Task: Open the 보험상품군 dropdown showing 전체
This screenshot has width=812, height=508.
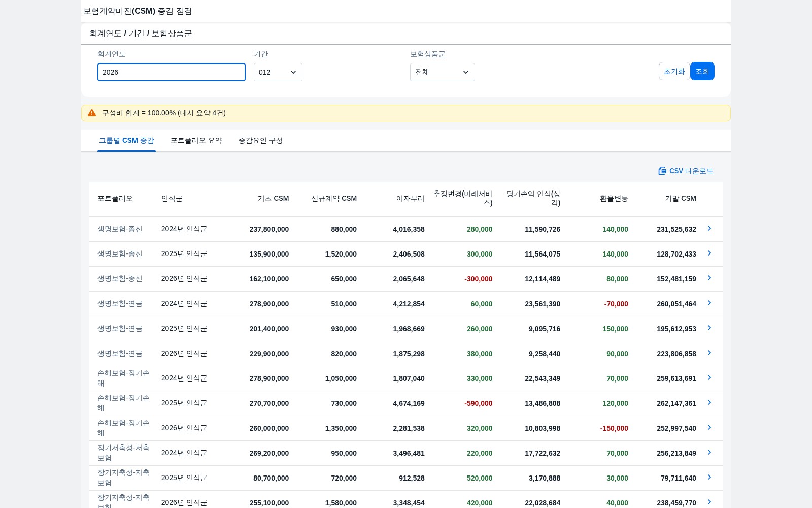Action: click(x=443, y=72)
